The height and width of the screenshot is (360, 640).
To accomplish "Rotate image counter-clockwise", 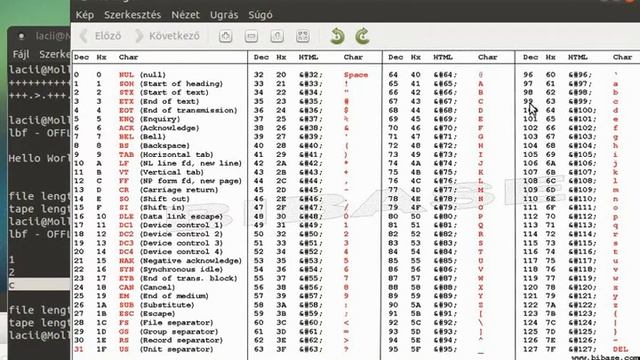I will click(x=337, y=36).
